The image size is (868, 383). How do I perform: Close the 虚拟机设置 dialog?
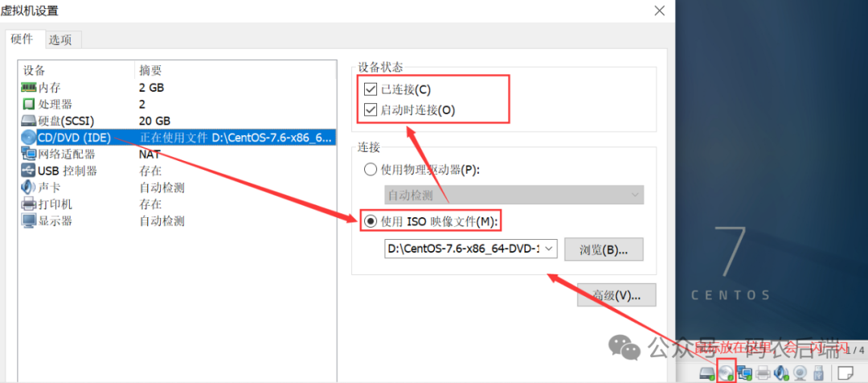[x=659, y=10]
